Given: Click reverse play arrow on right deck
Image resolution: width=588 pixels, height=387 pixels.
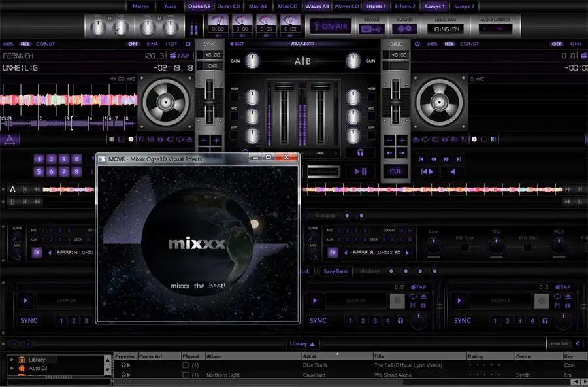Looking at the screenshot, I should point(452,171).
